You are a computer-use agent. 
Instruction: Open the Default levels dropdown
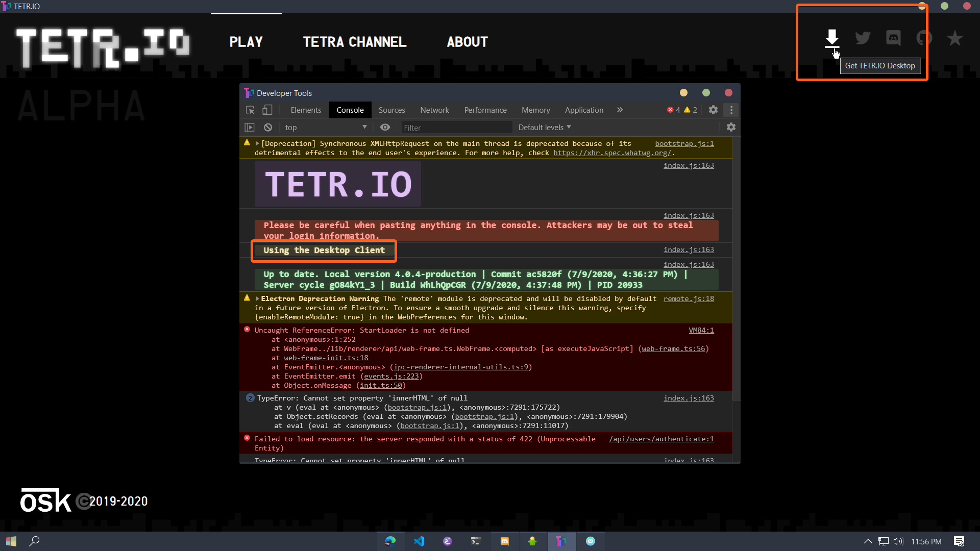(x=544, y=127)
